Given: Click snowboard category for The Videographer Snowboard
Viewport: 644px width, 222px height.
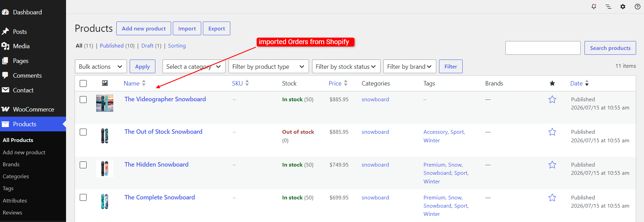Looking at the screenshot, I should 375,100.
